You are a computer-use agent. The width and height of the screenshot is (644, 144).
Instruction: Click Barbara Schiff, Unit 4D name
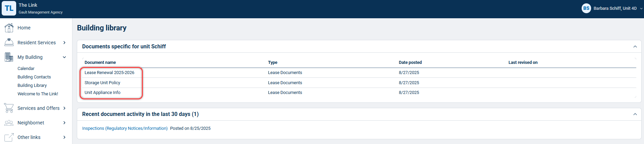[615, 8]
